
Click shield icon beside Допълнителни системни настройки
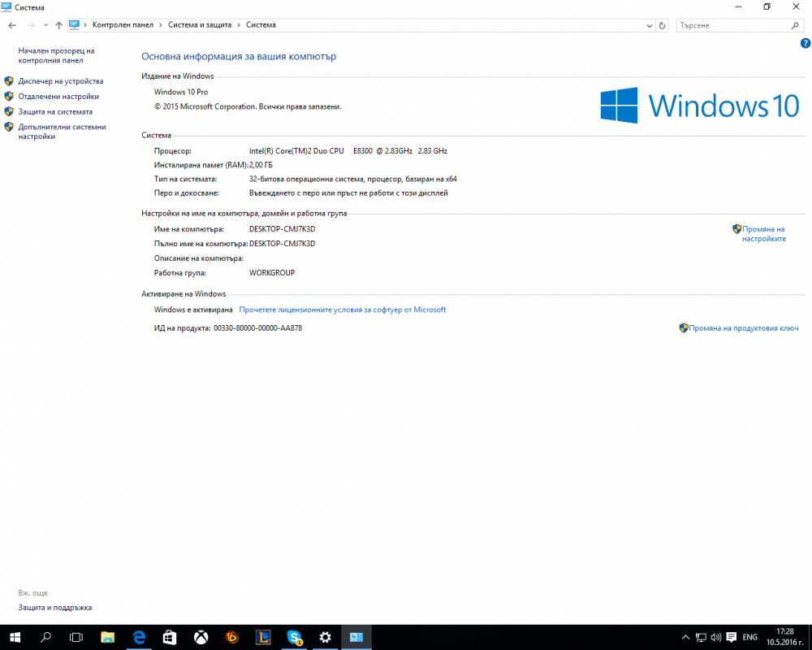9,127
